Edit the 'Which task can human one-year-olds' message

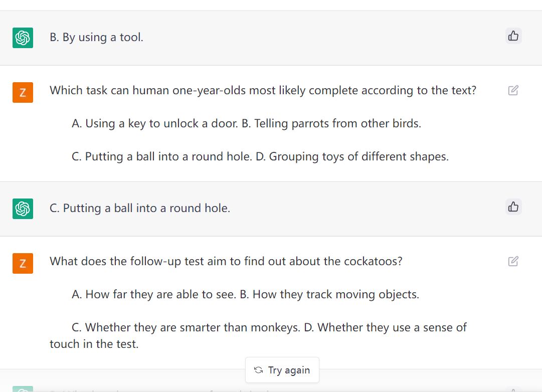point(513,91)
